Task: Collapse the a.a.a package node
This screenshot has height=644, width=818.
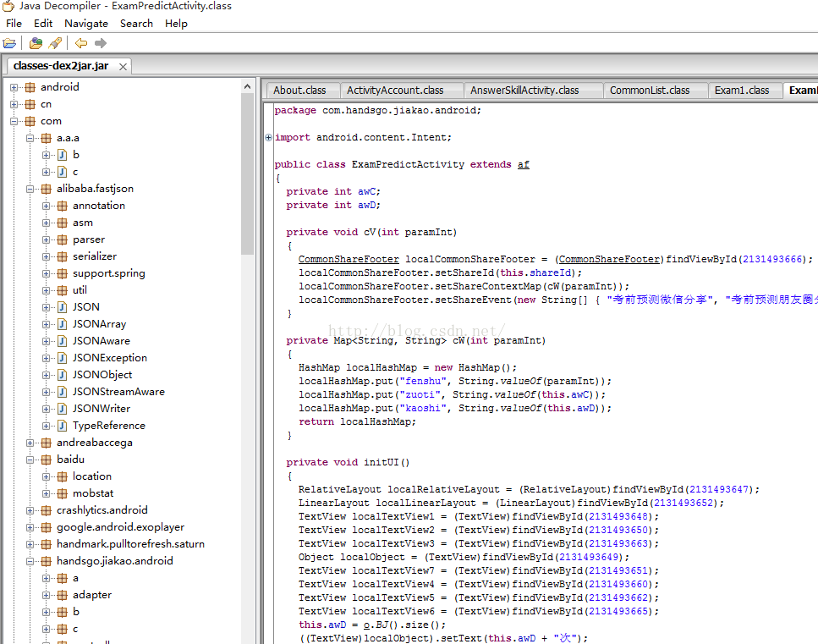Action: click(30, 138)
